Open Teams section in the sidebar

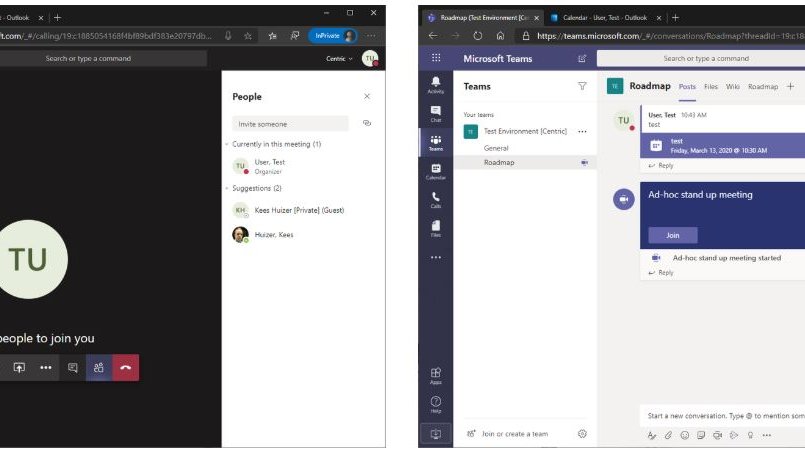tap(436, 142)
